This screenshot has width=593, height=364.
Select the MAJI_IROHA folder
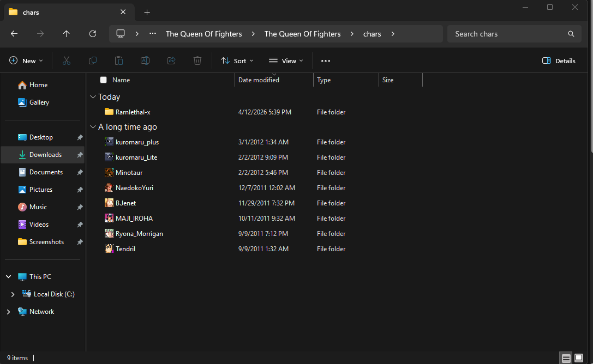tap(134, 219)
